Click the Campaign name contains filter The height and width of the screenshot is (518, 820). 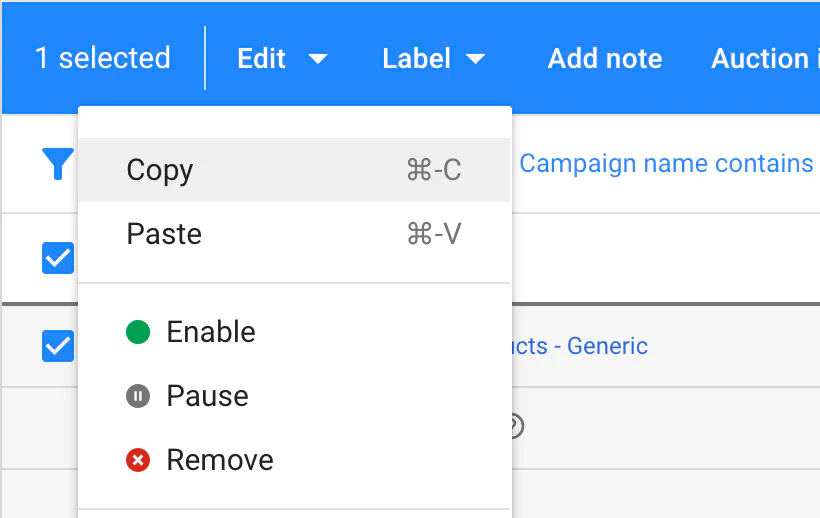pos(666,163)
